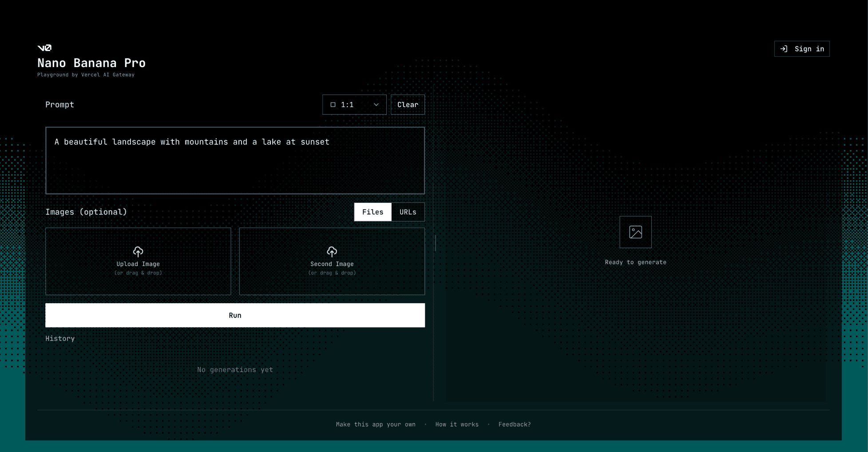Expand the aspect ratio chevron arrow
This screenshot has width=868, height=452.
[x=376, y=105]
